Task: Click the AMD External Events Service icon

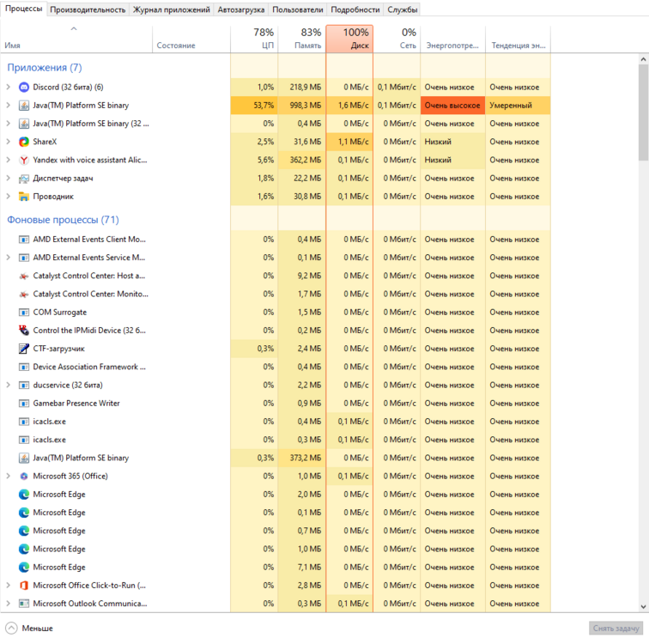Action: [24, 258]
